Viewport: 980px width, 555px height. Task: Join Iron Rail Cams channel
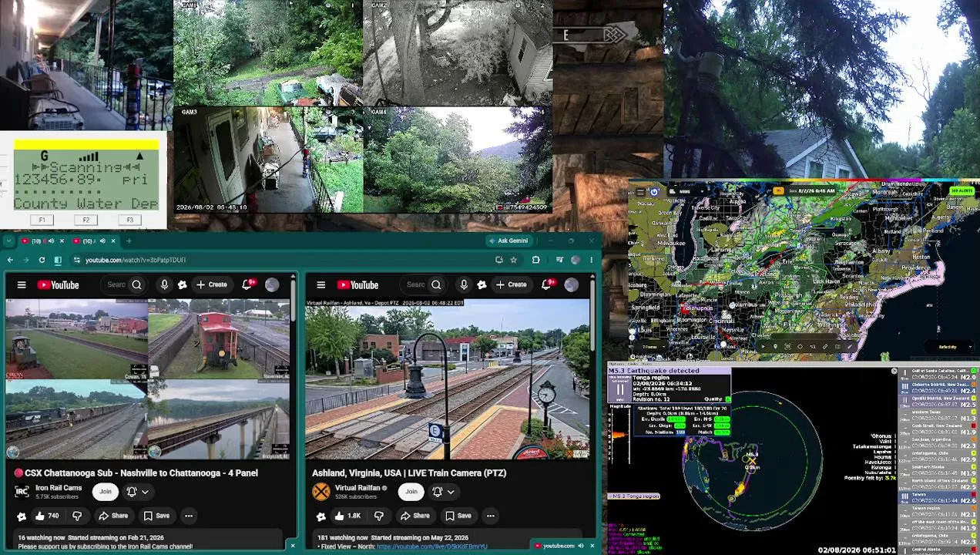pyautogui.click(x=106, y=492)
